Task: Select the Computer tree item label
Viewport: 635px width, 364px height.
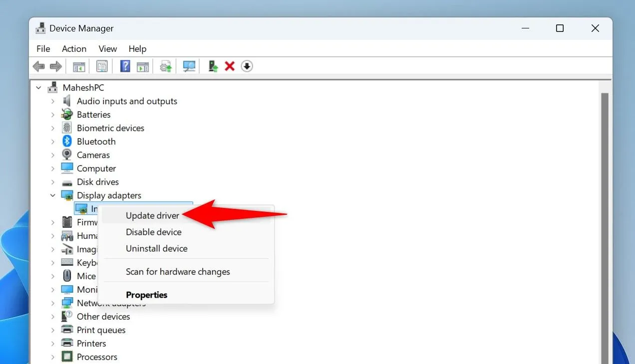Action: [x=96, y=169]
